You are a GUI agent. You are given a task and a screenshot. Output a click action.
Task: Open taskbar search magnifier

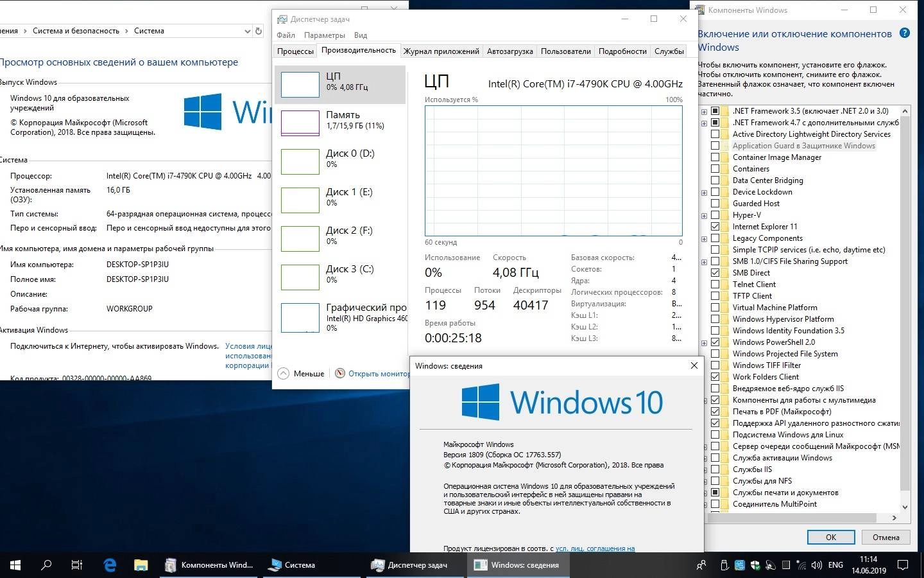pos(46,565)
